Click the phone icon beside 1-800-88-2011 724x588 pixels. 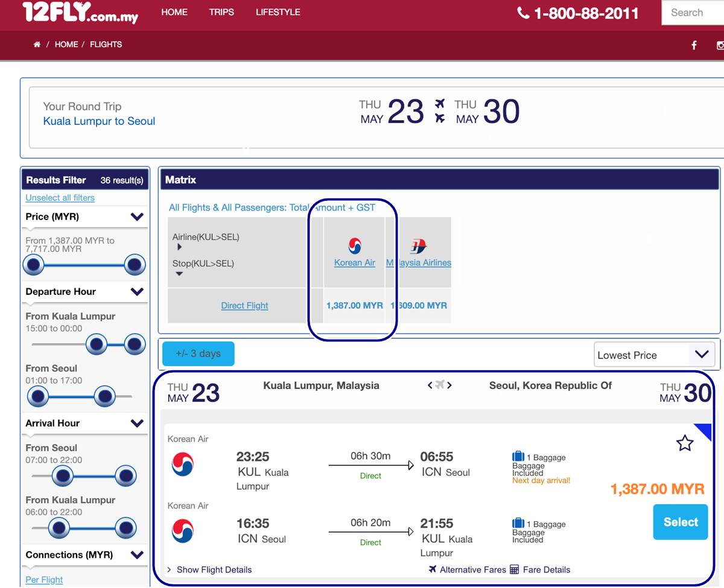[524, 13]
